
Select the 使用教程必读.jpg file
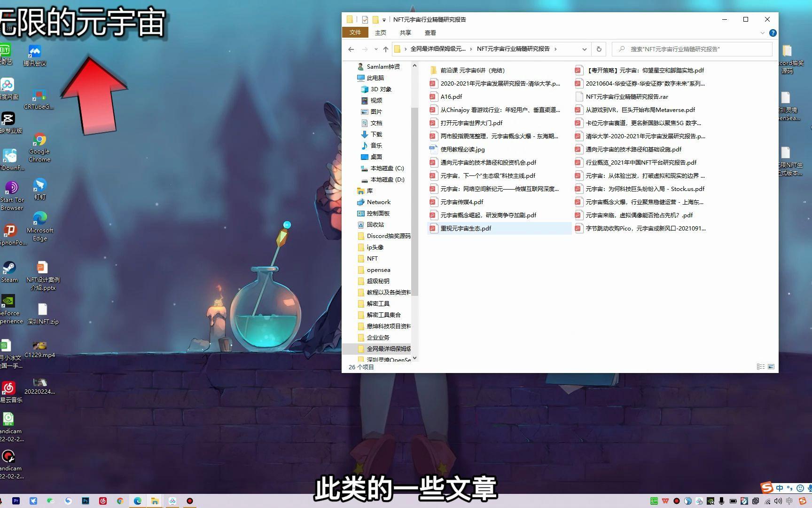(x=462, y=149)
